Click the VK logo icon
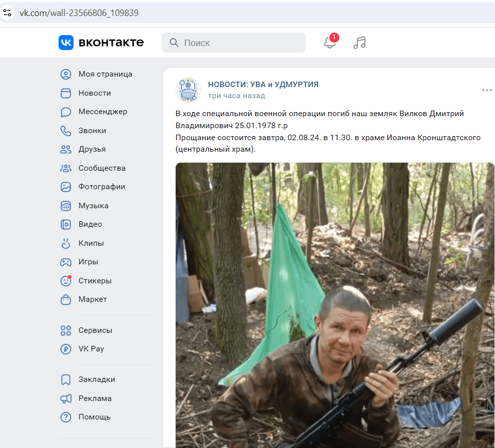The height and width of the screenshot is (448, 495). point(66,43)
